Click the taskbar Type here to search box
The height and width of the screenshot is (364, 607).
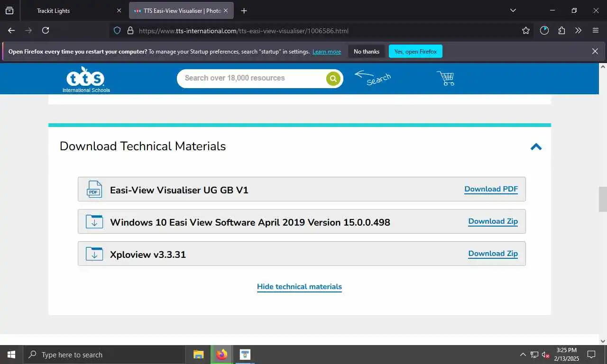tap(104, 355)
